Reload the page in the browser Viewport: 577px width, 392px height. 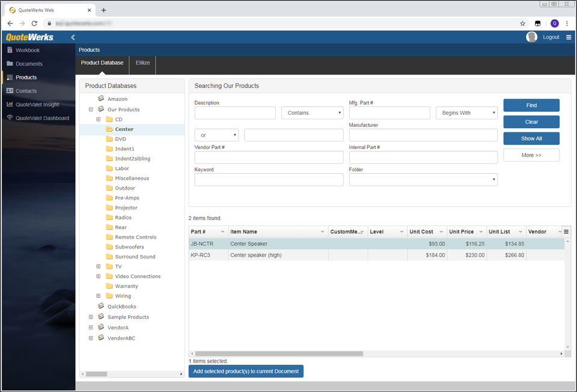pos(34,23)
